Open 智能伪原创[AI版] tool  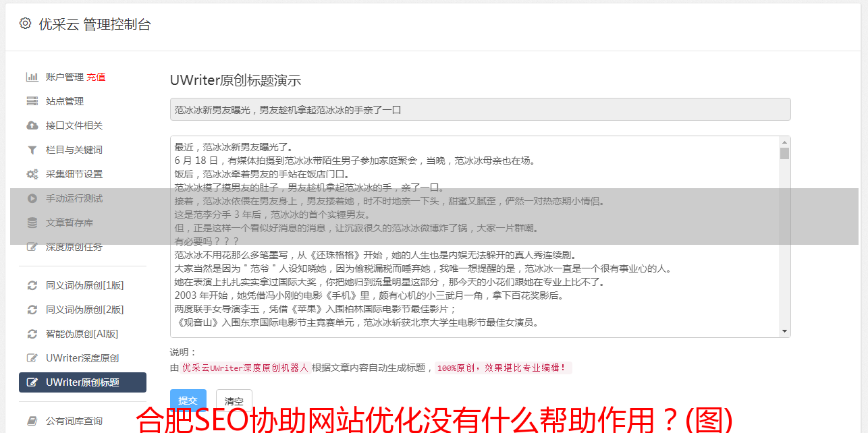tap(82, 334)
